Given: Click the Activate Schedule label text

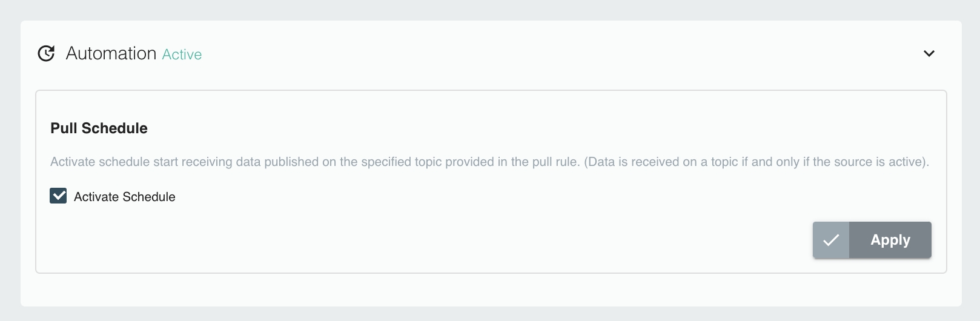Looking at the screenshot, I should click(124, 197).
